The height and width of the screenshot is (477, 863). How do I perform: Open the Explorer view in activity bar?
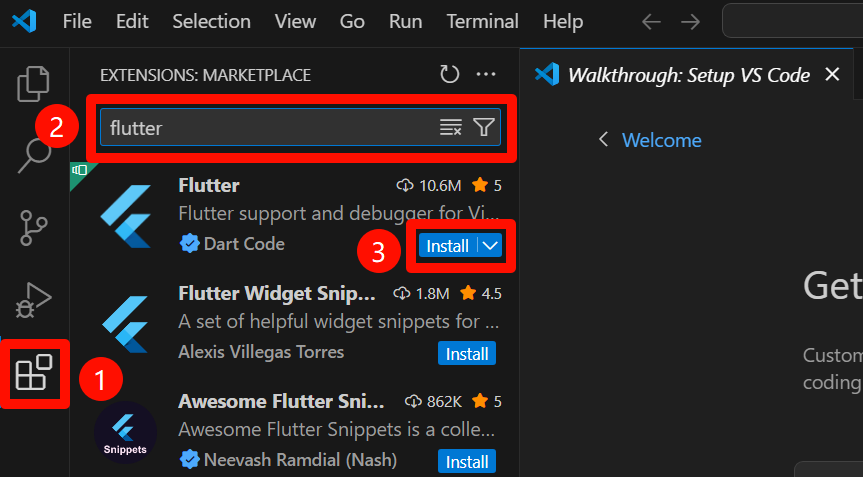[x=34, y=83]
